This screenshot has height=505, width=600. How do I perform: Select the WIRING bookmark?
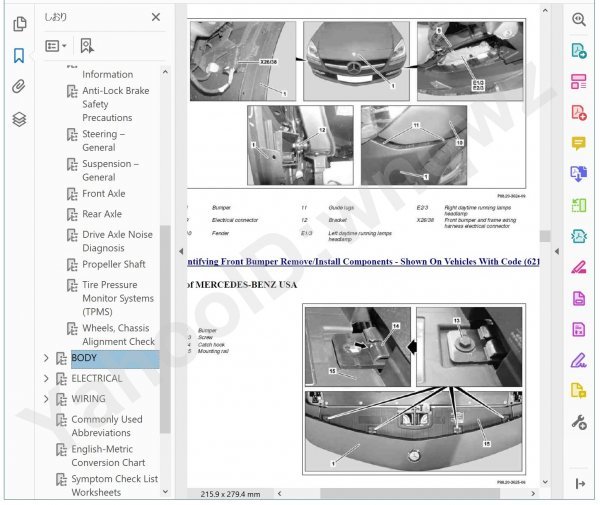click(x=88, y=399)
